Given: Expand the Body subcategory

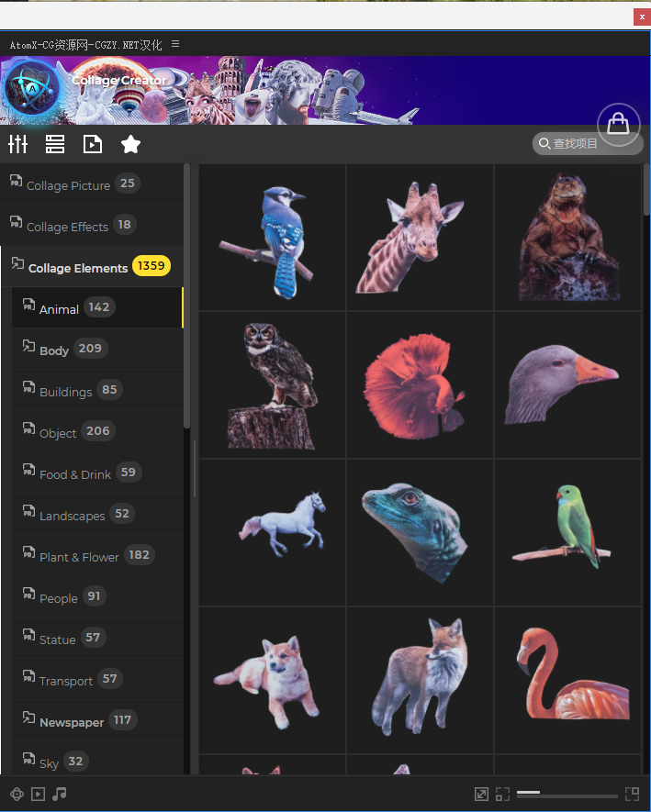Looking at the screenshot, I should coord(97,349).
